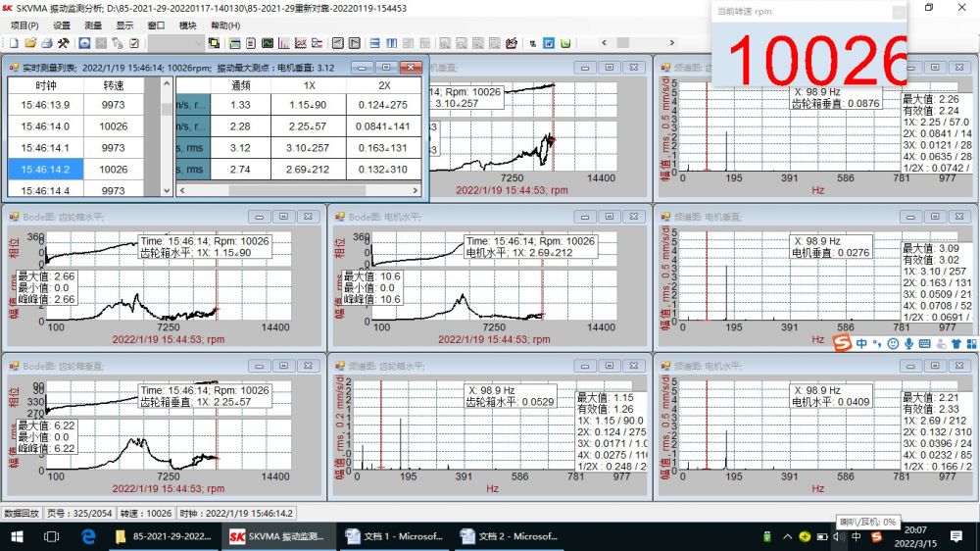The height and width of the screenshot is (551, 980).
Task: Tile windows horizontally with blue rows icon
Action: click(x=375, y=43)
